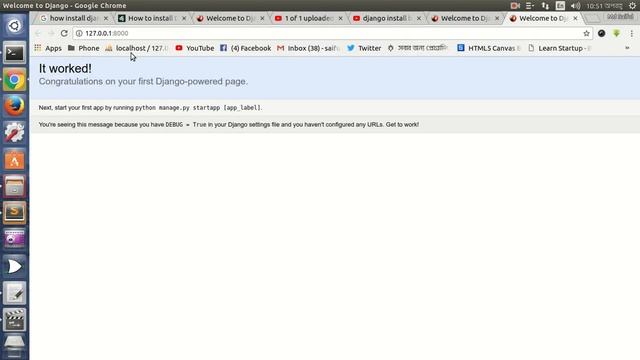The height and width of the screenshot is (360, 640).
Task: Open the network connections indicator
Action: [545, 6]
